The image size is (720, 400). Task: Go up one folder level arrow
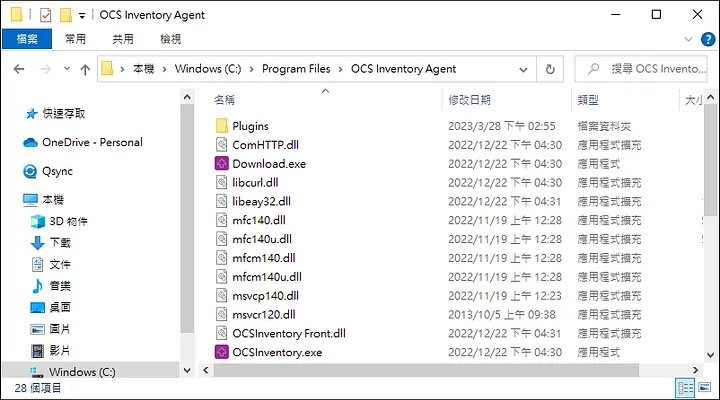click(x=85, y=69)
